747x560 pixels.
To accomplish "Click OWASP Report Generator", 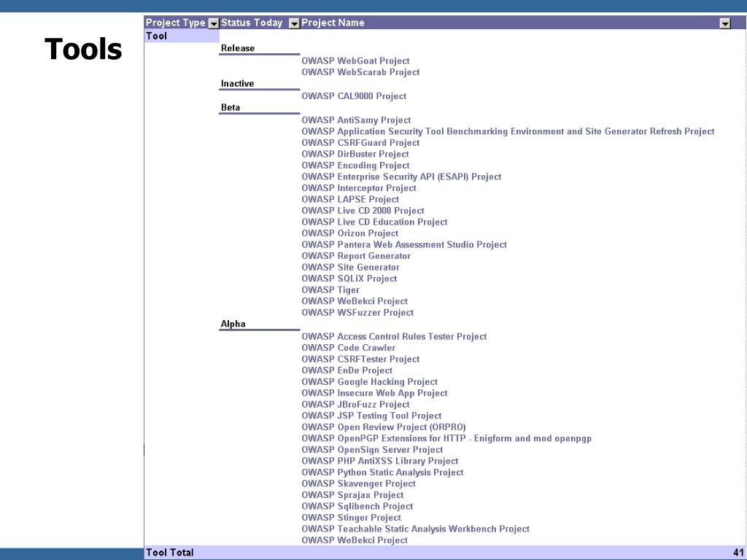I will (x=356, y=256).
